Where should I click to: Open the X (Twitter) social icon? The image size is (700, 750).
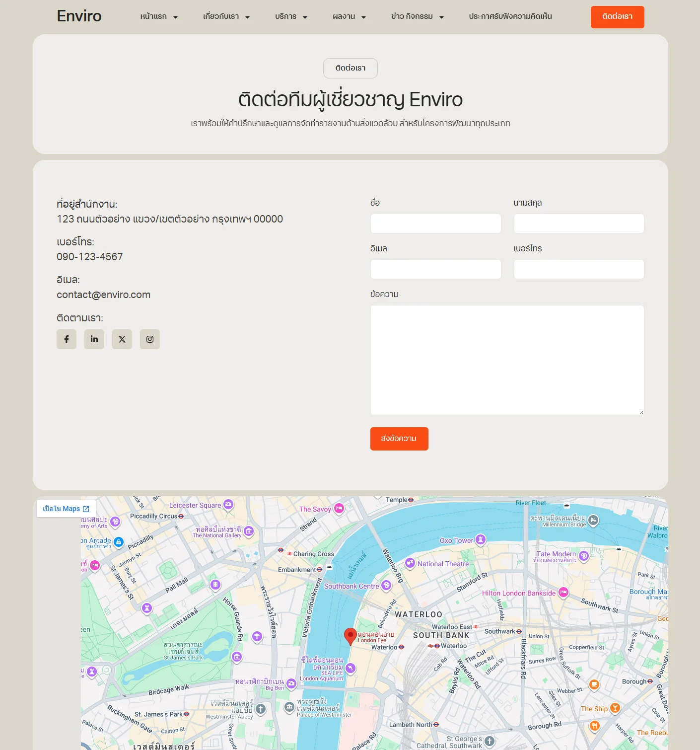[122, 339]
